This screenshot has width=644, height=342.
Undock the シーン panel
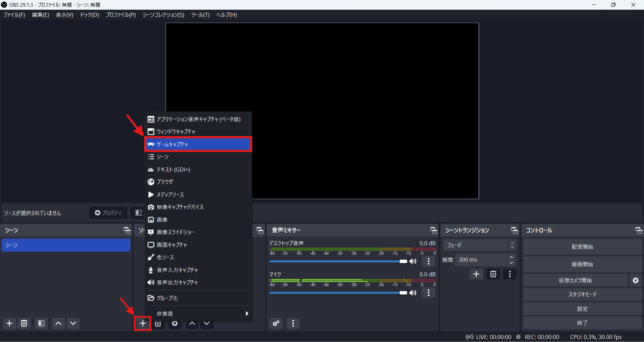pos(127,230)
